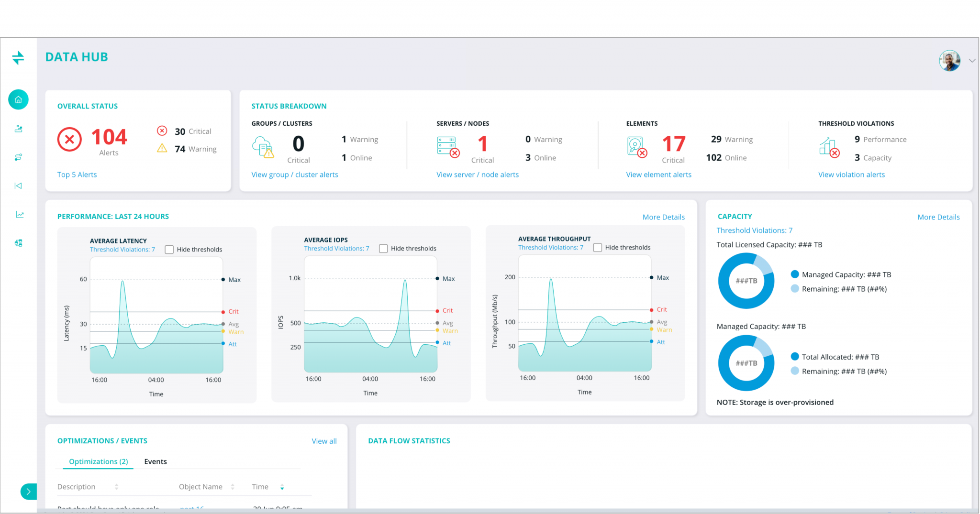
Task: Click the servers/nodes critical status icon
Action: pos(448,147)
